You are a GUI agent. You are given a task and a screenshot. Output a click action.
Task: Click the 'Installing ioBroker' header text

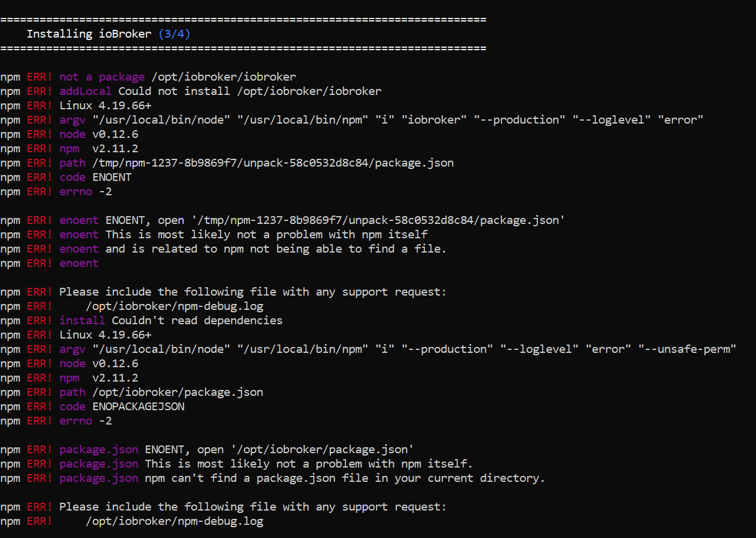click(x=89, y=34)
